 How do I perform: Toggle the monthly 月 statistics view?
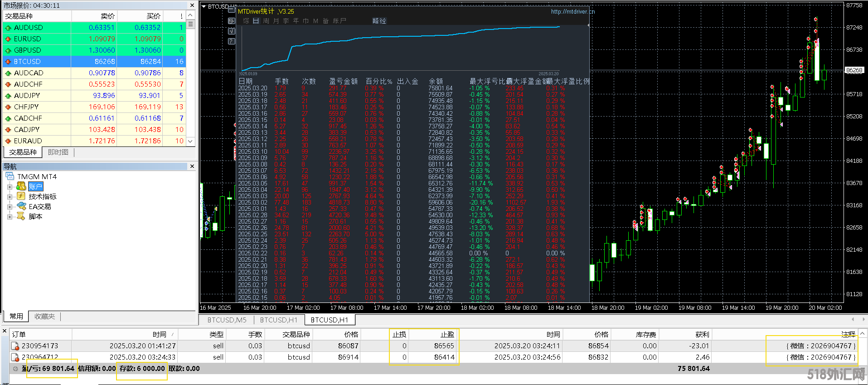(x=276, y=21)
